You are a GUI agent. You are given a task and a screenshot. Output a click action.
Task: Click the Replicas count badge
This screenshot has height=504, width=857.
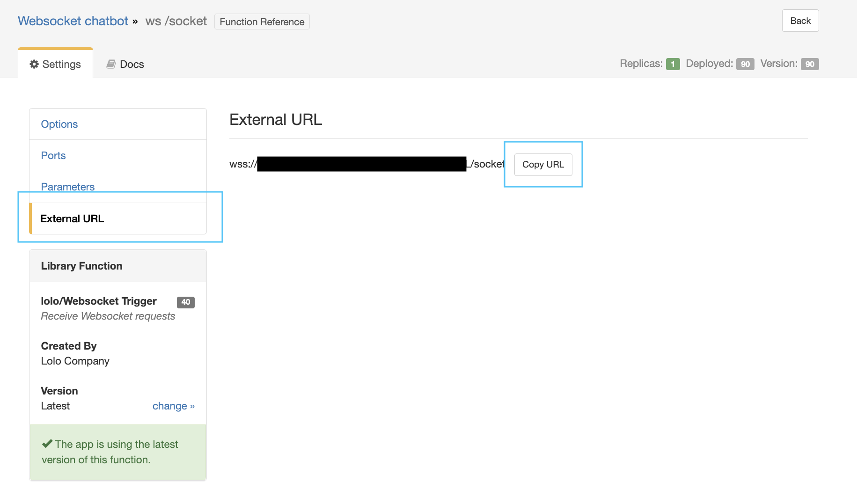pyautogui.click(x=673, y=64)
